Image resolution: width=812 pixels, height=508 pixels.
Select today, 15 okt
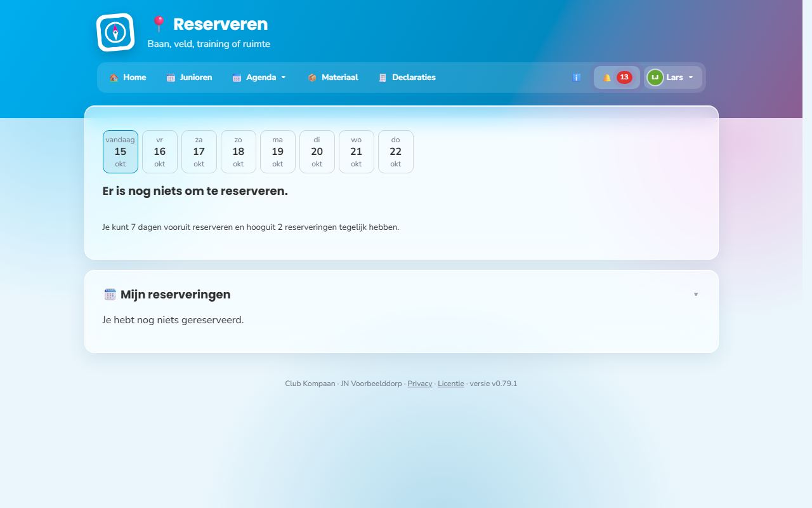(x=121, y=152)
